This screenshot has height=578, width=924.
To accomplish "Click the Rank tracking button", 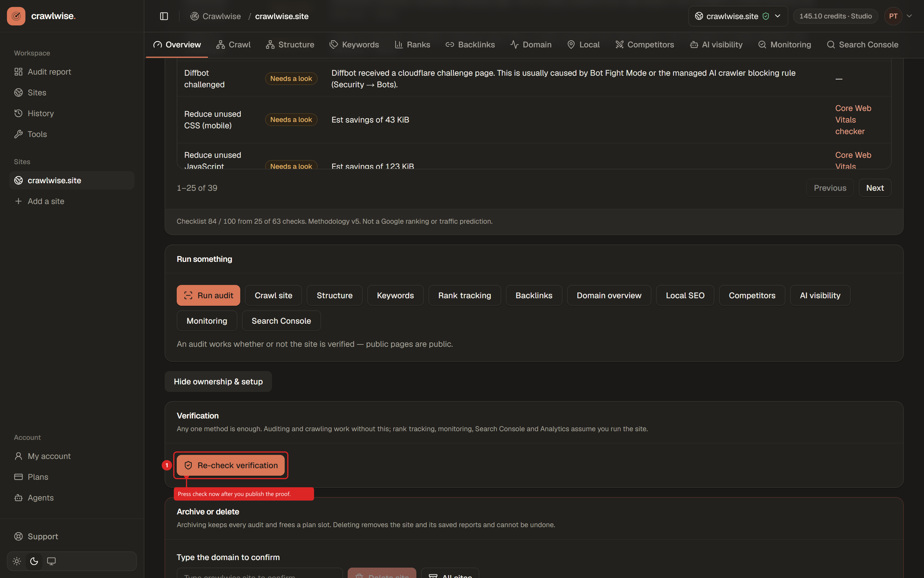I will coord(465,295).
